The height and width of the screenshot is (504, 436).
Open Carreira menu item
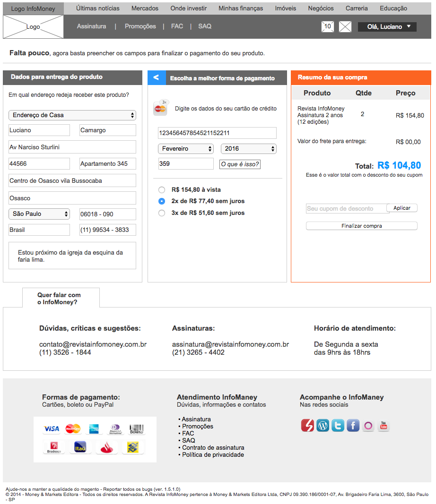tap(357, 9)
